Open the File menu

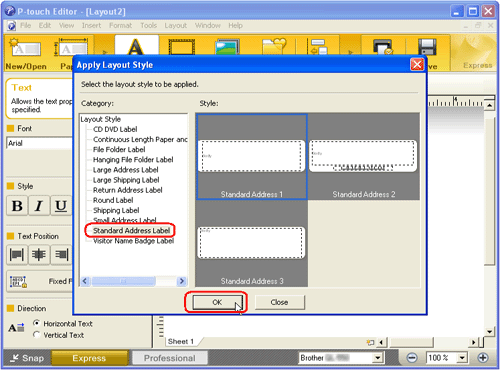pyautogui.click(x=25, y=25)
